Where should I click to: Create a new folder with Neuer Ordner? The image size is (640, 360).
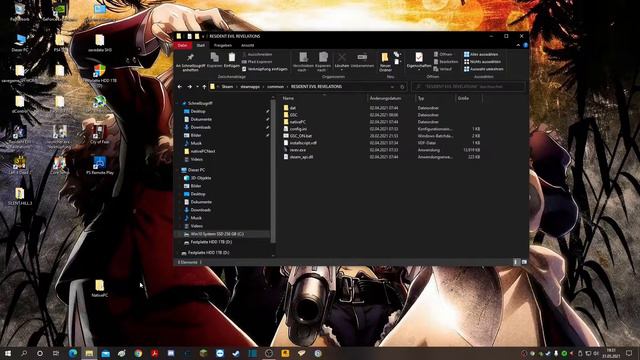point(385,62)
